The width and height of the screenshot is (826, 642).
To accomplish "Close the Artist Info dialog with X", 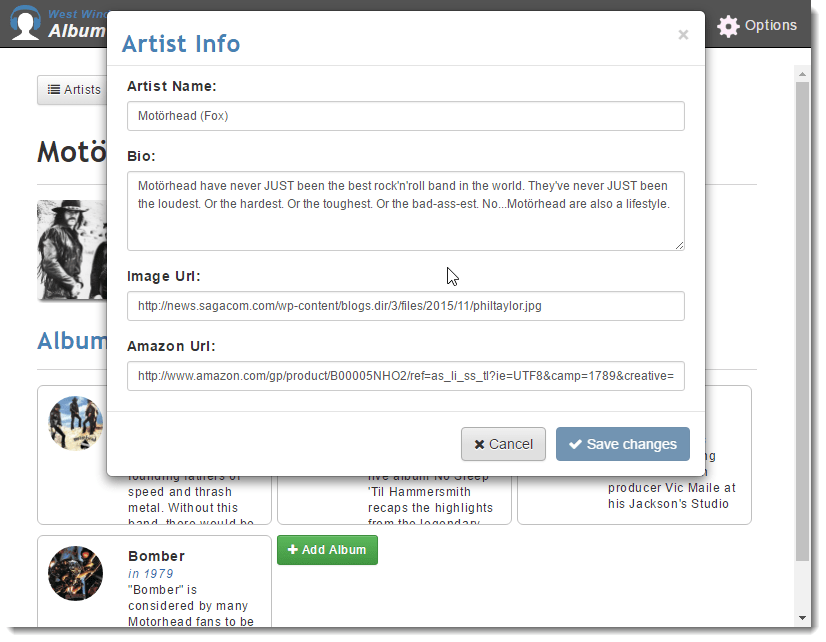I will [683, 35].
